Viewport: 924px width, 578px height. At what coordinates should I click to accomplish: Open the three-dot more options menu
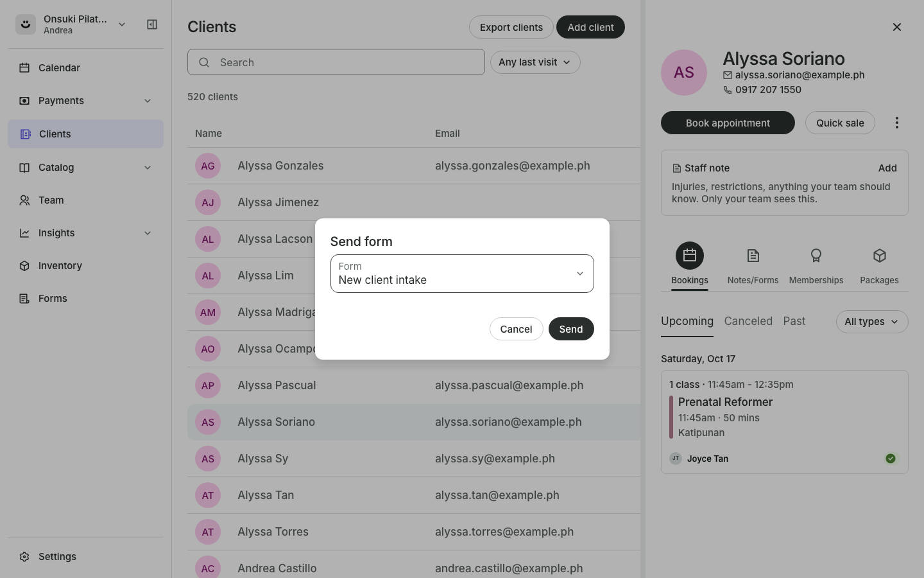click(x=897, y=123)
